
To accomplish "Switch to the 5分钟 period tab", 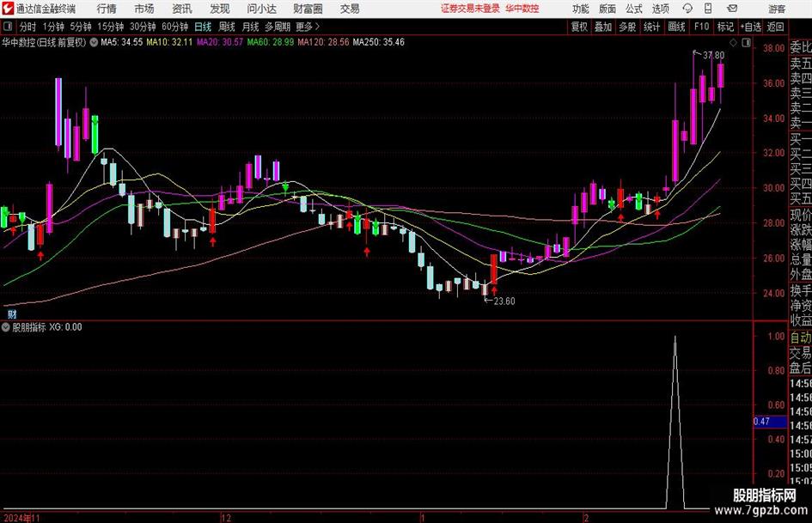I will pyautogui.click(x=80, y=27).
